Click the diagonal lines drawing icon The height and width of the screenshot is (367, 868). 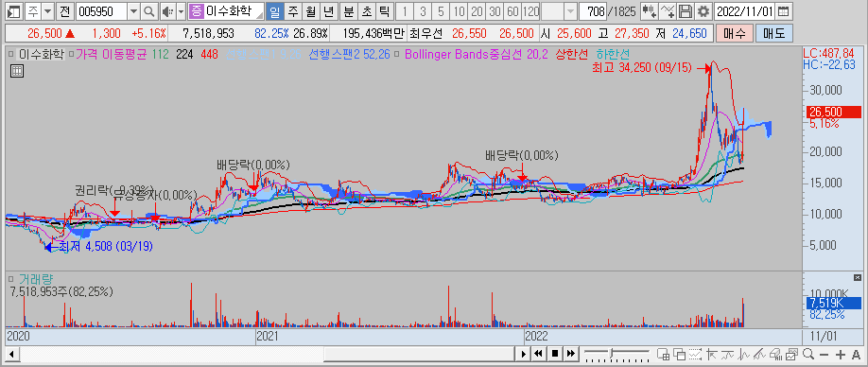(760, 355)
